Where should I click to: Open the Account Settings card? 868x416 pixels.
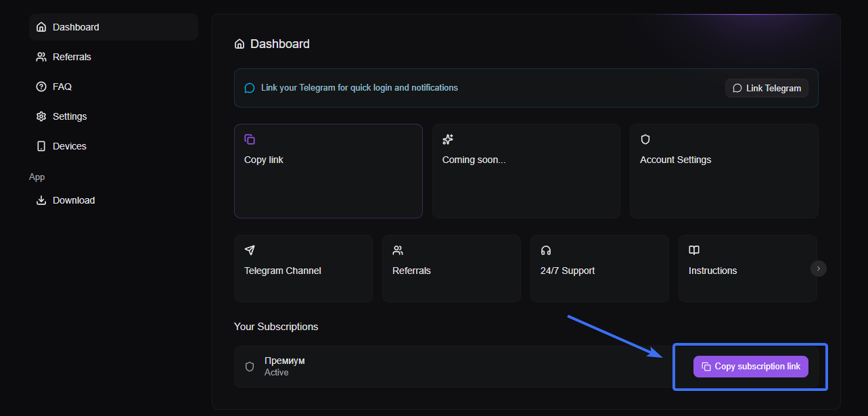pyautogui.click(x=724, y=171)
